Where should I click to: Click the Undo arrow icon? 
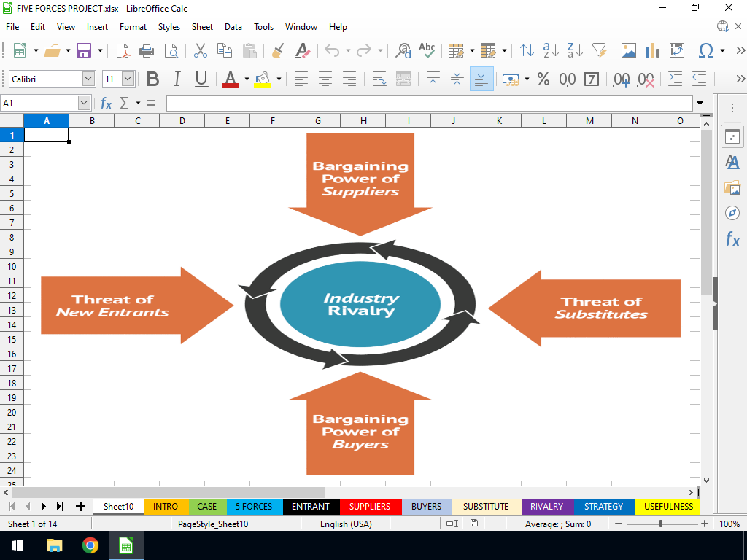click(x=332, y=50)
